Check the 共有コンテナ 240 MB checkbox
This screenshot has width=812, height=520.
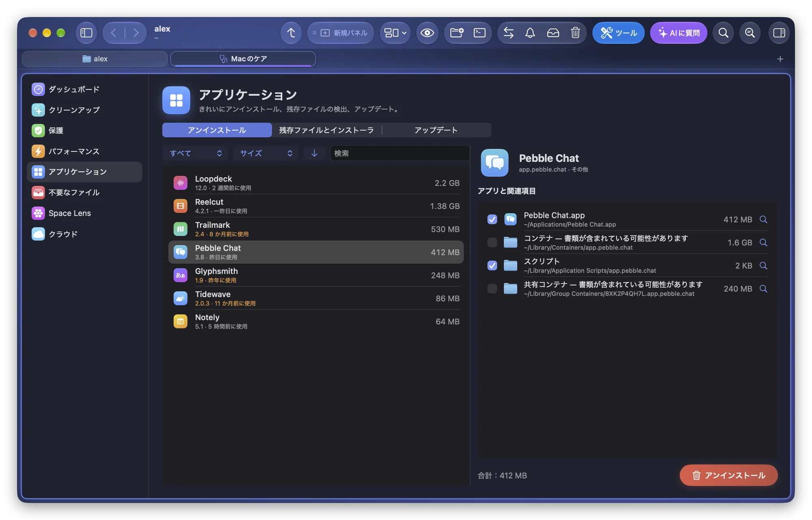(492, 289)
